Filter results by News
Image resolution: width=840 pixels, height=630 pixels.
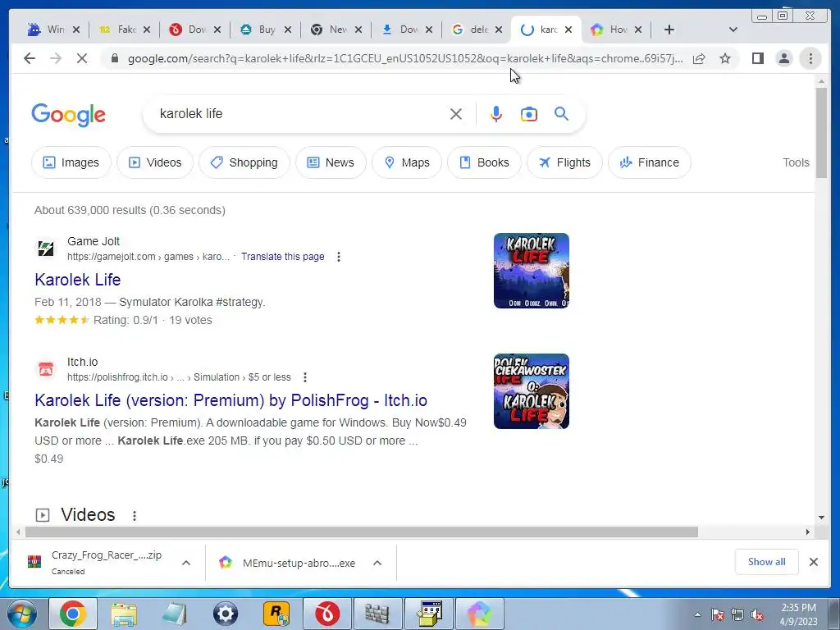point(331,162)
